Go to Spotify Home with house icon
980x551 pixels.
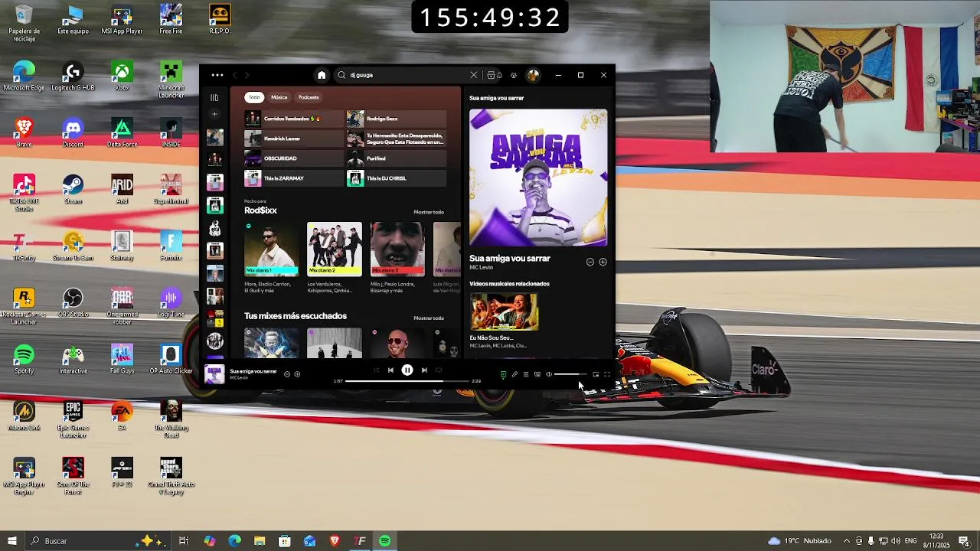(x=322, y=75)
